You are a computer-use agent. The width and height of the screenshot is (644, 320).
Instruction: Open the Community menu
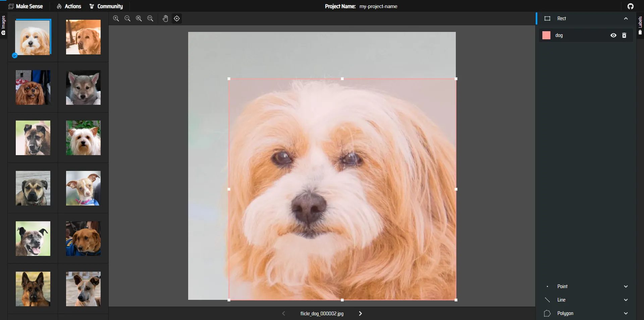[106, 6]
